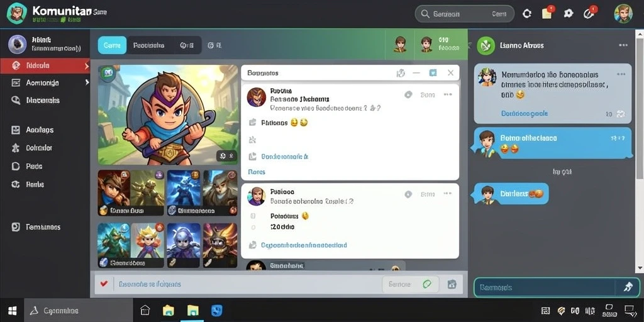This screenshot has height=322, width=644.
Task: Switch to the cyan Game tab
Action: (x=112, y=45)
